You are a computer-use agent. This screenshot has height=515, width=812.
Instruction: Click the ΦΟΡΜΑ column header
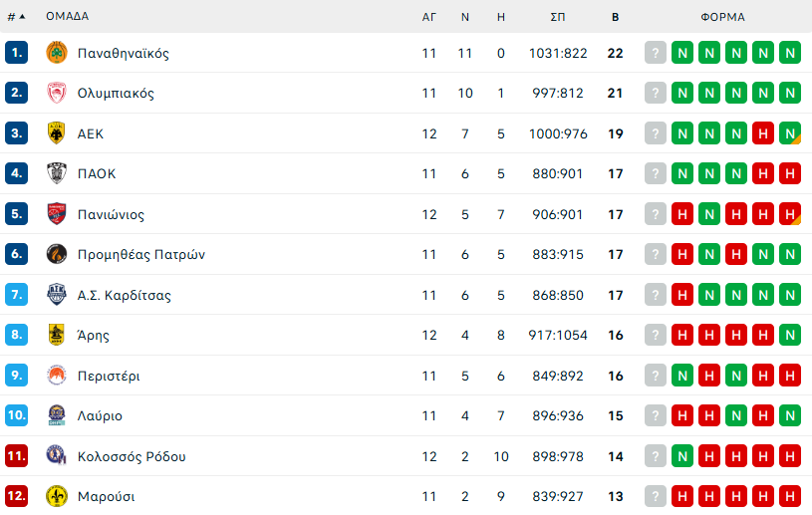723,17
